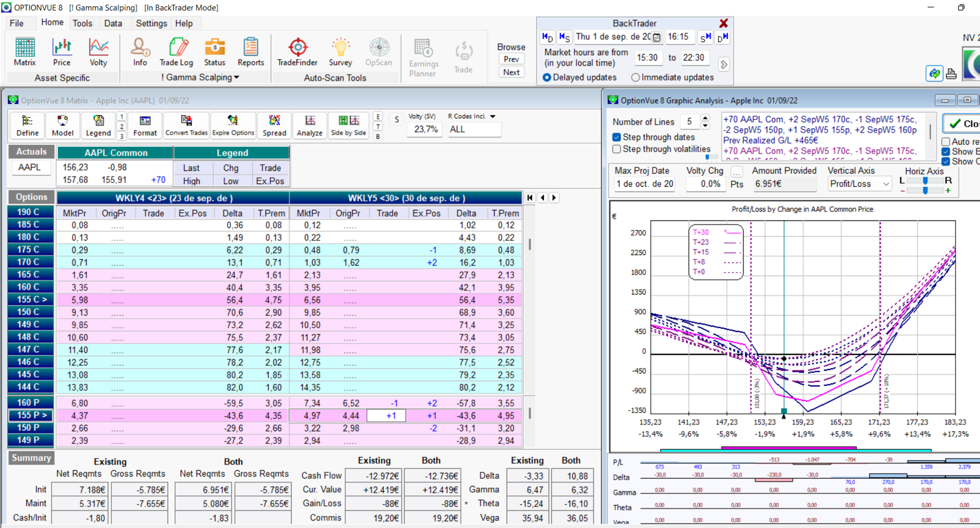Screen dimensions: 980x528
Task: Click the Max Proj Date field
Action: (x=645, y=184)
